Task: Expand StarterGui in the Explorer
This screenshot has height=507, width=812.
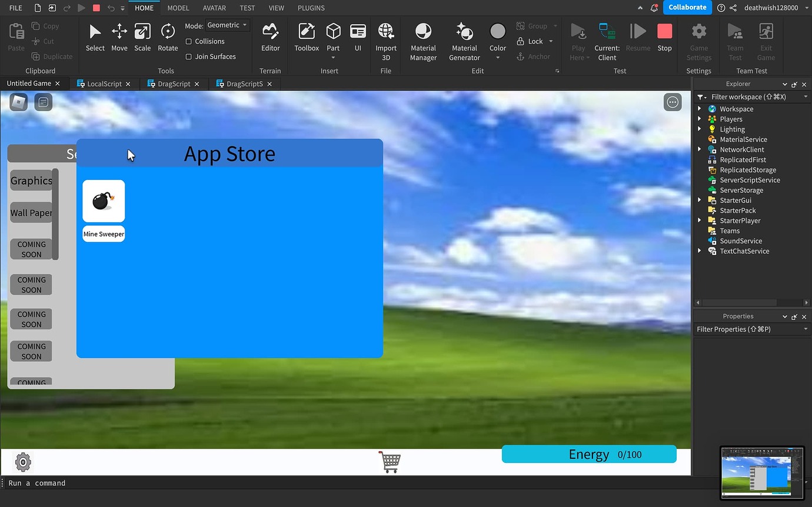Action: [700, 200]
